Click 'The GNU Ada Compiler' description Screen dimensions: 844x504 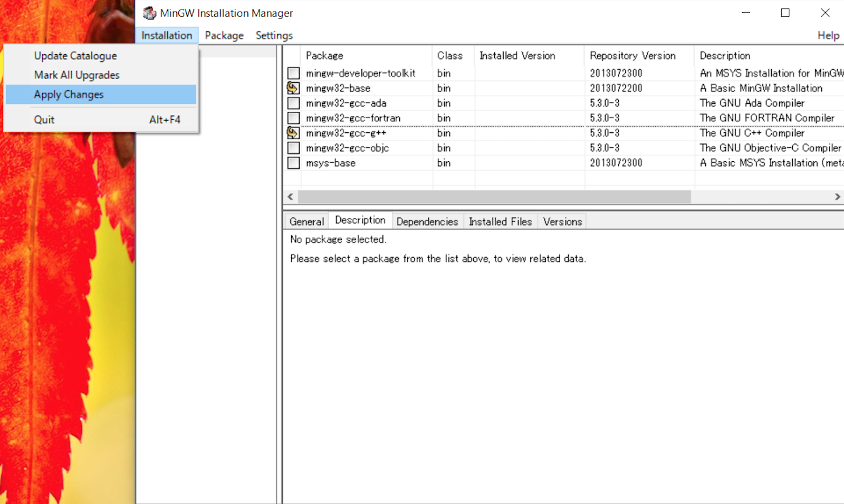(x=752, y=103)
